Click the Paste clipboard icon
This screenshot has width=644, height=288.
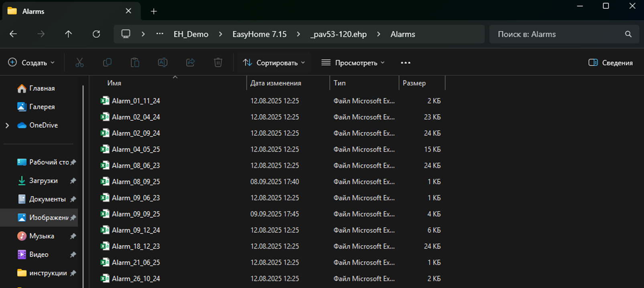135,63
